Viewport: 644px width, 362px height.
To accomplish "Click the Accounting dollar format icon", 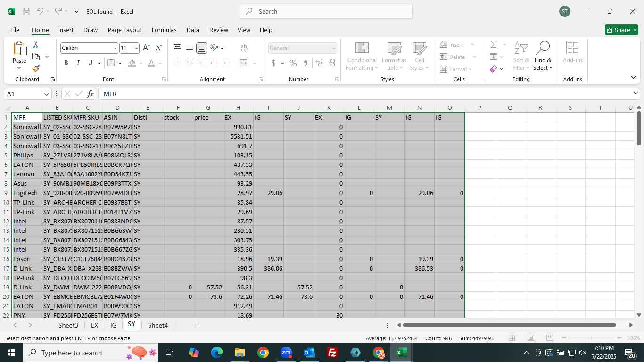I will click(274, 63).
